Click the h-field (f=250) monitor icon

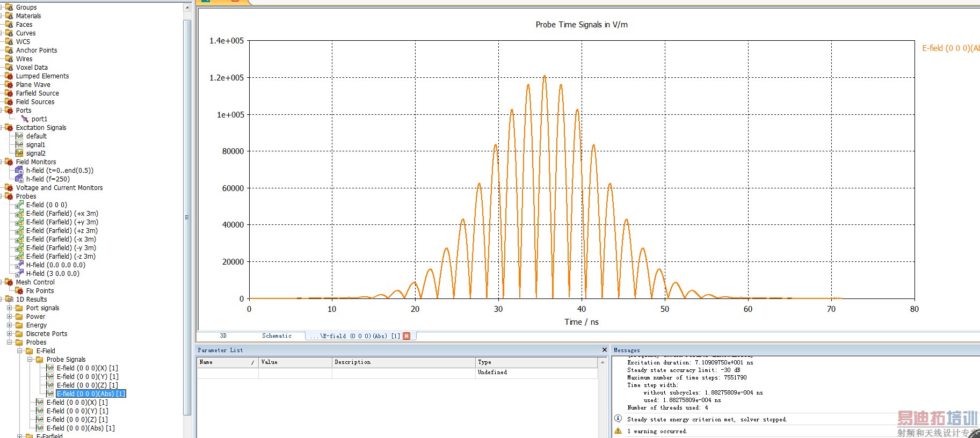click(x=19, y=179)
